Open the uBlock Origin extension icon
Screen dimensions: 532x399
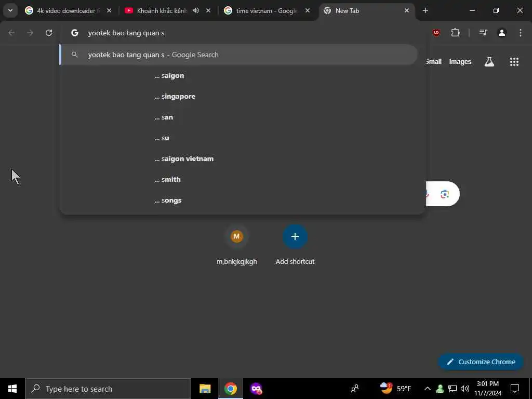436,33
